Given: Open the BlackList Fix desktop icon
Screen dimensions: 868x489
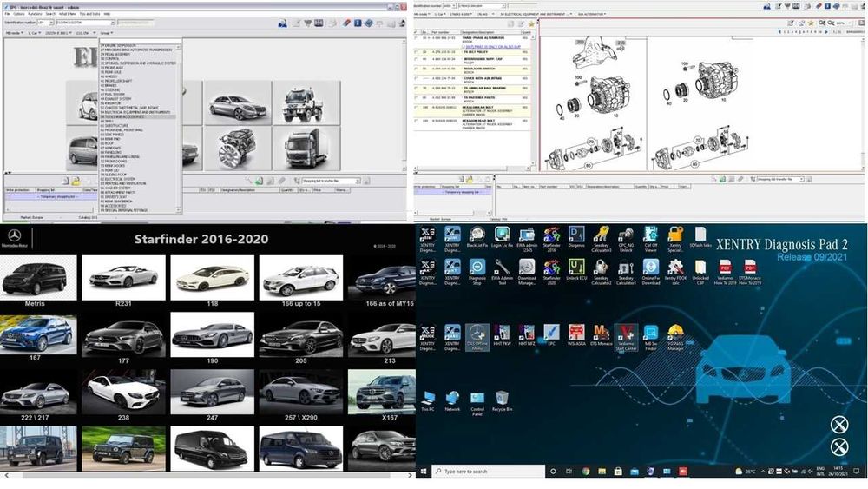Looking at the screenshot, I should pos(477,237).
